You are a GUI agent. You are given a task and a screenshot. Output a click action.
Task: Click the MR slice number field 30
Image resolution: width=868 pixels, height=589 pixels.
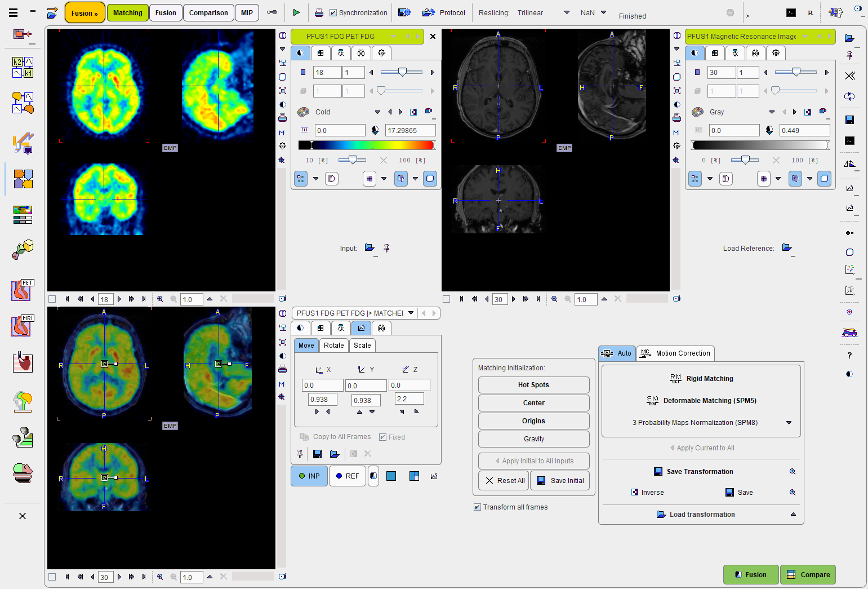(721, 72)
